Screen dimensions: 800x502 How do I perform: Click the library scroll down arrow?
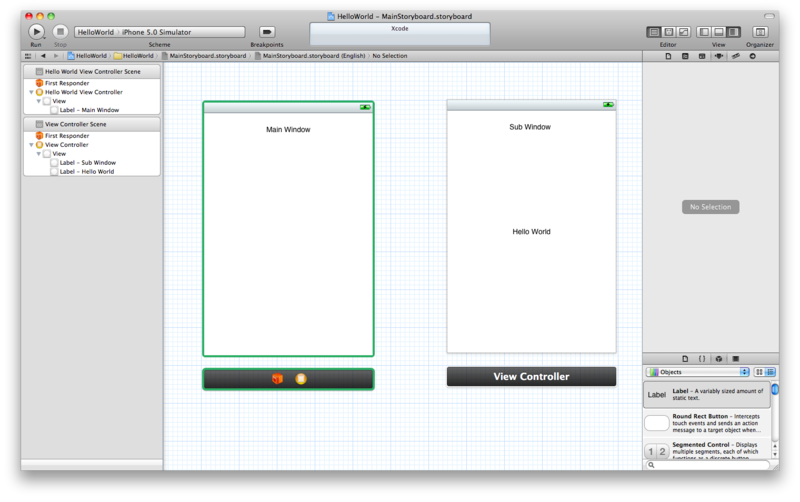click(x=775, y=454)
